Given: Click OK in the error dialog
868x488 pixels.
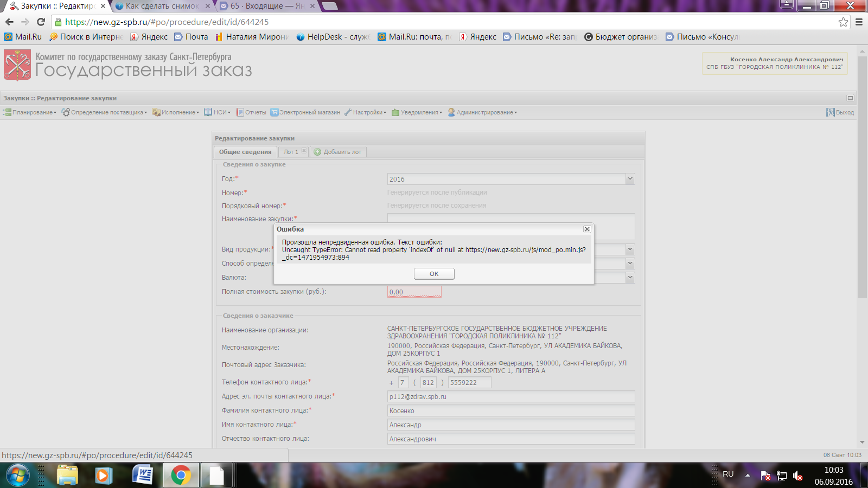Looking at the screenshot, I should pyautogui.click(x=434, y=274).
